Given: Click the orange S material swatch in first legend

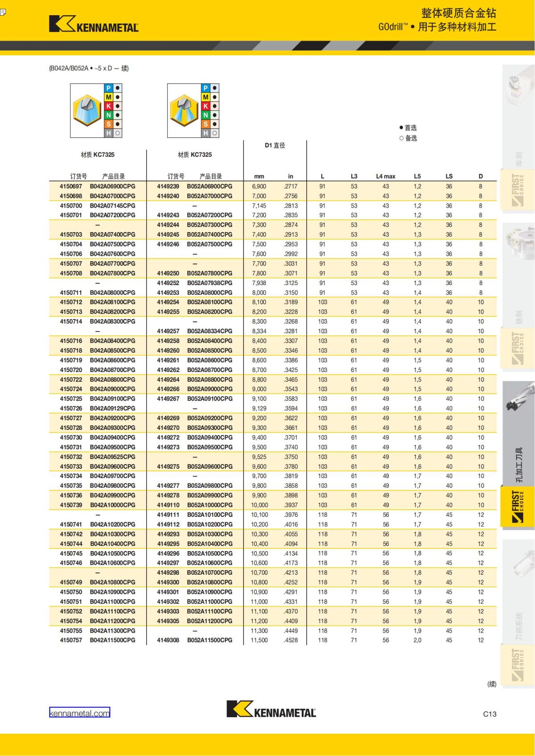Looking at the screenshot, I should pyautogui.click(x=108, y=124).
